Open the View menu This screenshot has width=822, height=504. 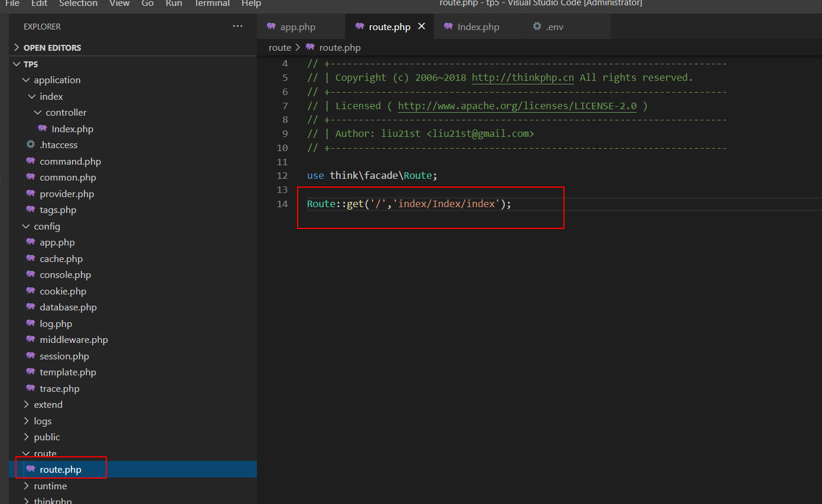click(x=119, y=4)
